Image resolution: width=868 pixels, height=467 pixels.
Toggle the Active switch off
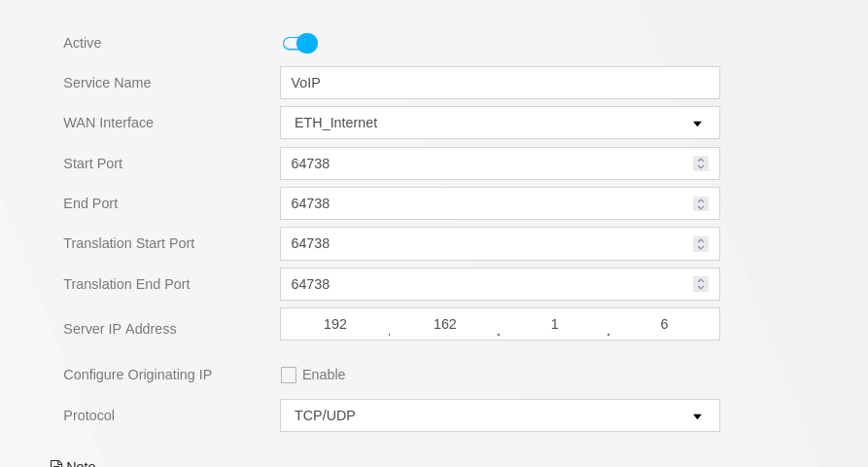(x=300, y=43)
